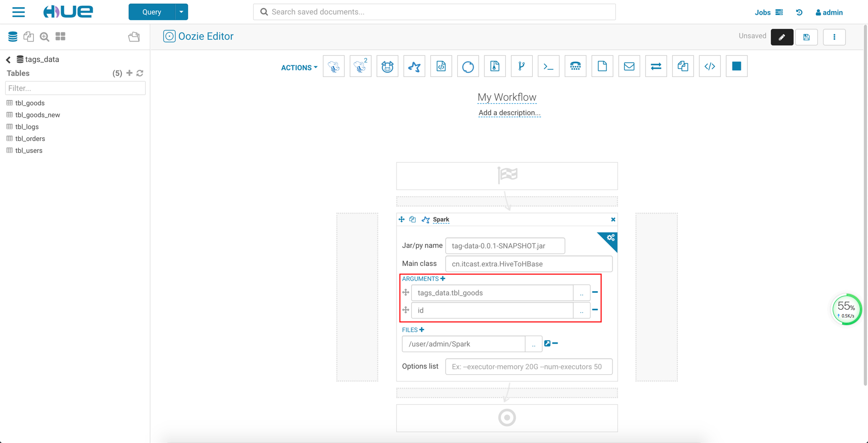
Task: Create a new table with plus icon
Action: pos(129,73)
